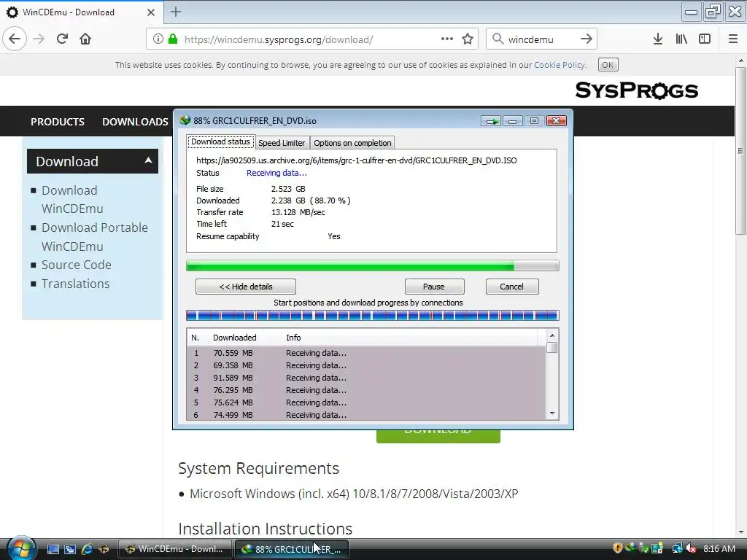Collapse the Download sidebar section arrow

[x=148, y=160]
